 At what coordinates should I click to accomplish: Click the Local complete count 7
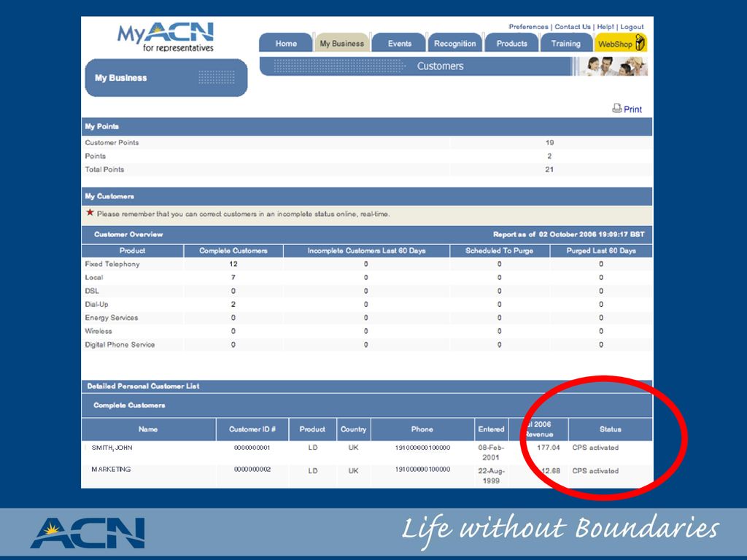233,277
